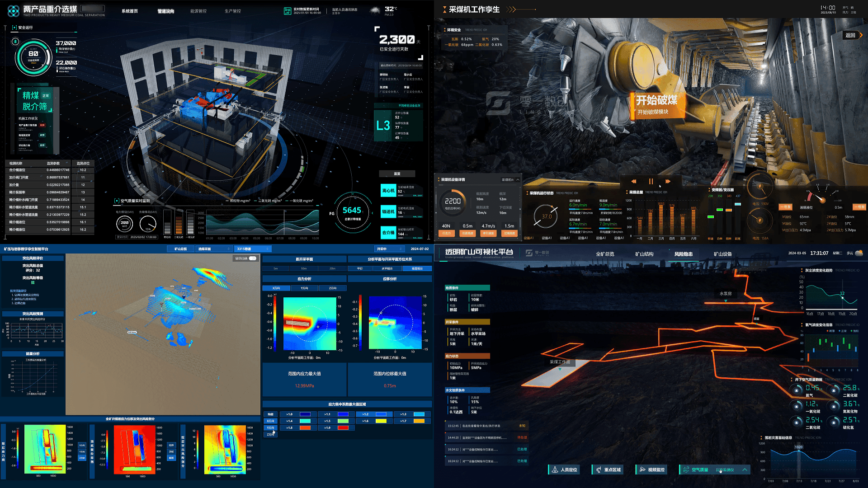Click the 重置 reset button

[397, 174]
